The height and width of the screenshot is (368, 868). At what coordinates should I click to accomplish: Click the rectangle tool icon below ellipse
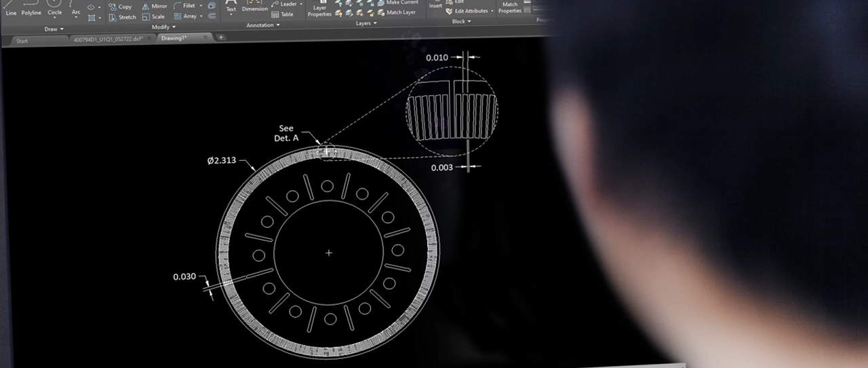[x=92, y=18]
